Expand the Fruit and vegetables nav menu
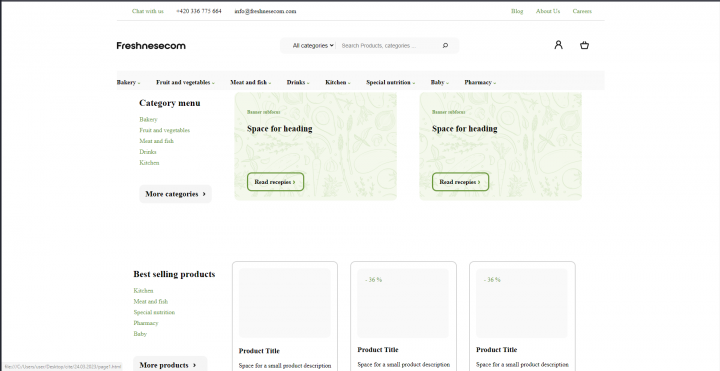The width and height of the screenshot is (720, 371). [186, 82]
